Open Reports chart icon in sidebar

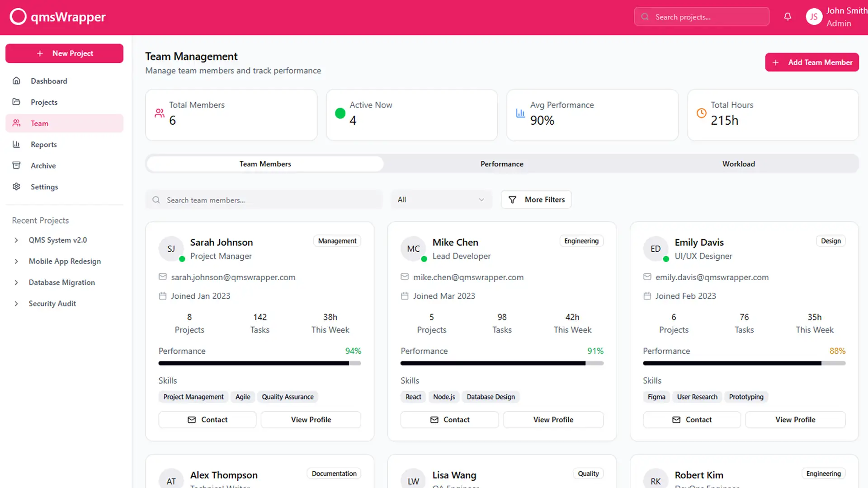point(17,145)
